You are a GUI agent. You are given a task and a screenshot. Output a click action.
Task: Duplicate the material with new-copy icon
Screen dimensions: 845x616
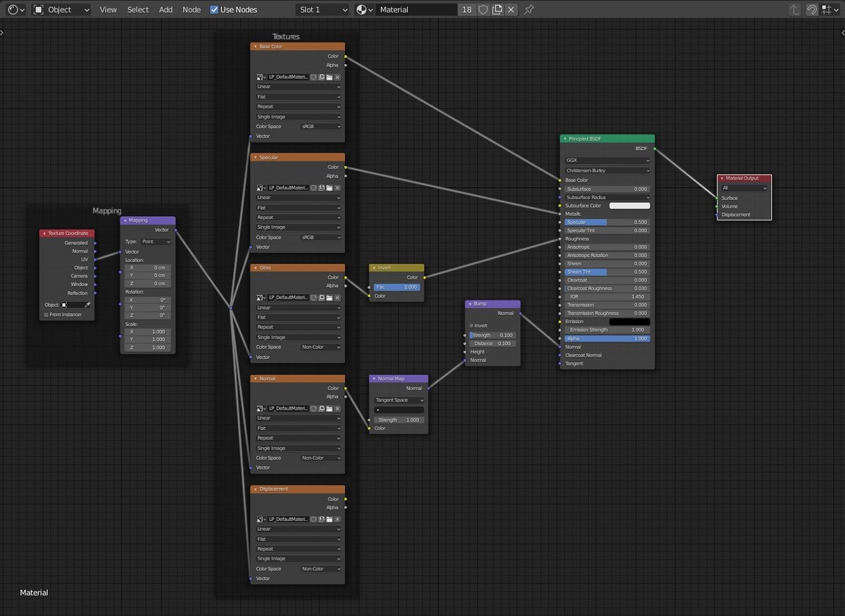[497, 10]
